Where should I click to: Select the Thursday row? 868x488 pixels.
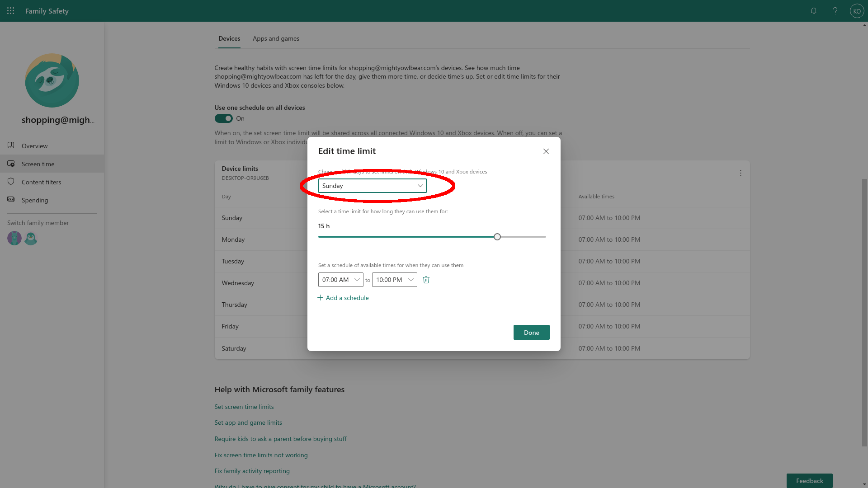point(482,305)
